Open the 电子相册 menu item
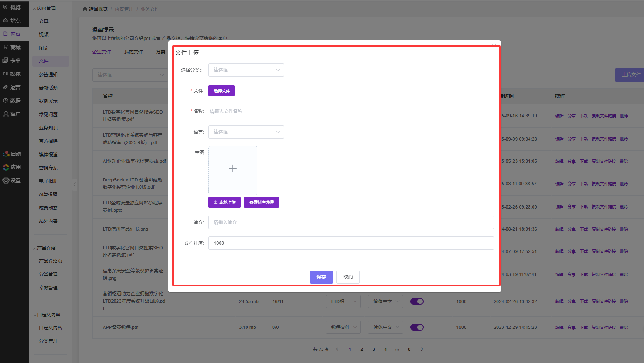This screenshot has height=363, width=644. click(48, 181)
